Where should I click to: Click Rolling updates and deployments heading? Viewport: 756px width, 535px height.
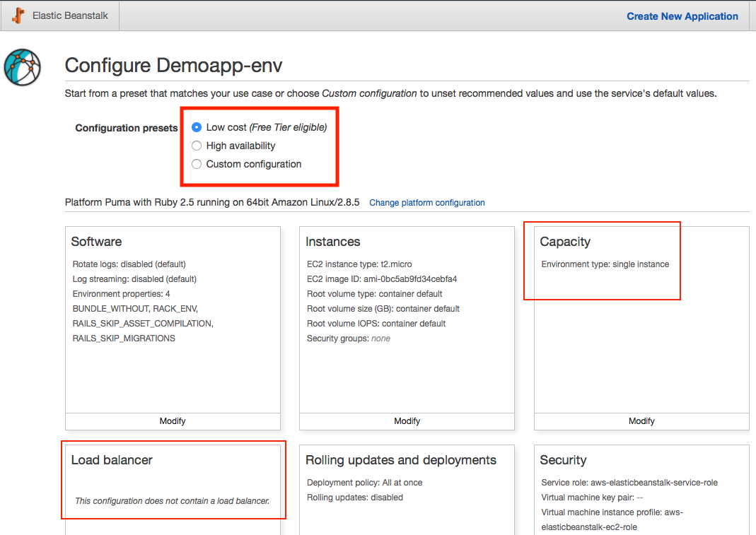[x=400, y=460]
